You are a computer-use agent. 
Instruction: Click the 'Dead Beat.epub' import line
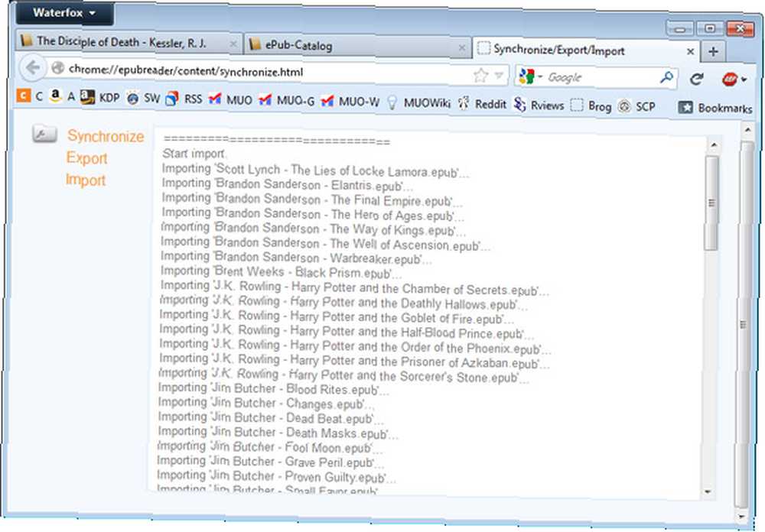pyautogui.click(x=271, y=418)
